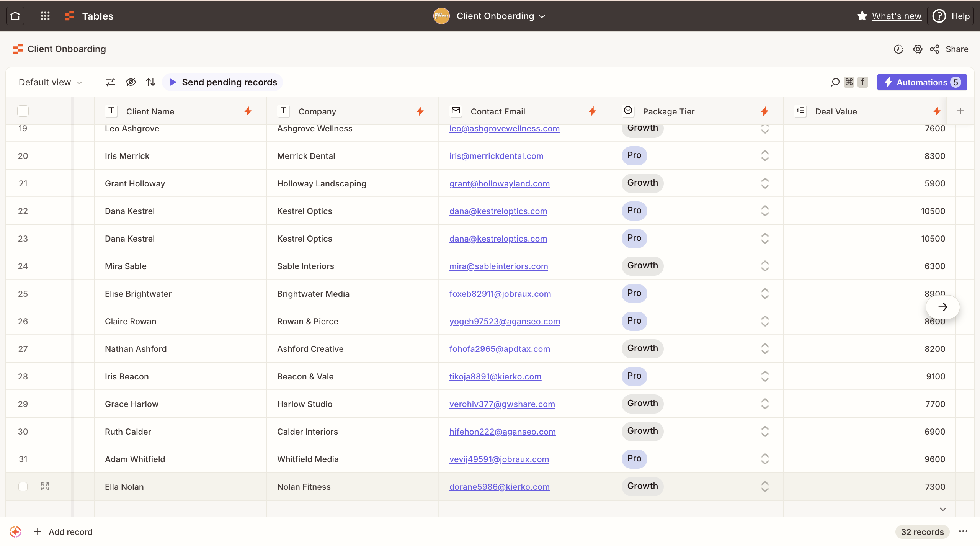Click the Share icon
The width and height of the screenshot is (980, 546).
pyautogui.click(x=935, y=49)
